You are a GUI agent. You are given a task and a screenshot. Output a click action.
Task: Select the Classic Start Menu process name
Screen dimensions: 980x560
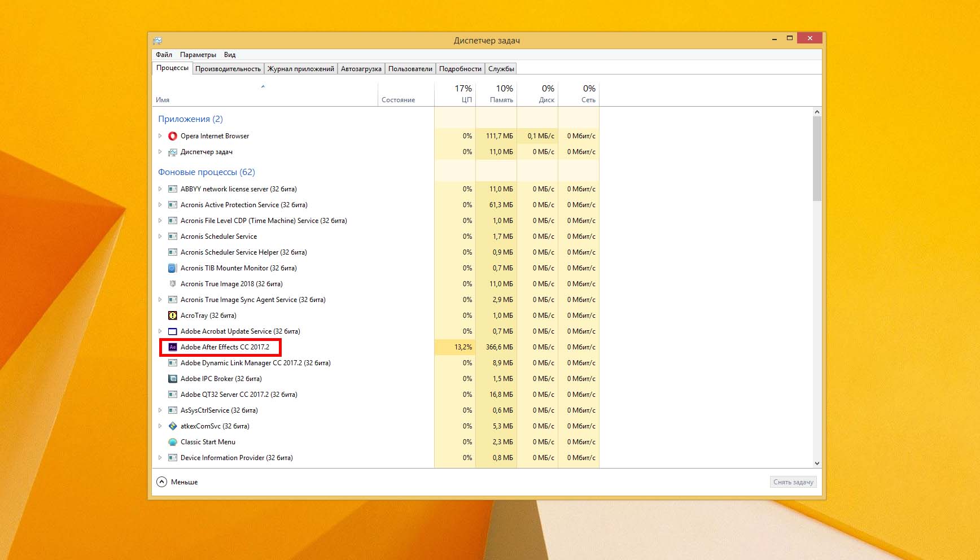pyautogui.click(x=208, y=442)
